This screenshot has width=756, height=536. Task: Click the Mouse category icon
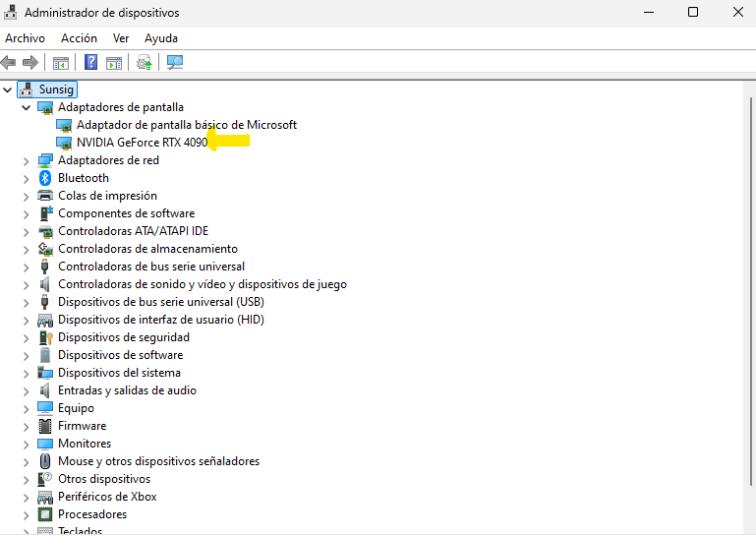pos(45,461)
